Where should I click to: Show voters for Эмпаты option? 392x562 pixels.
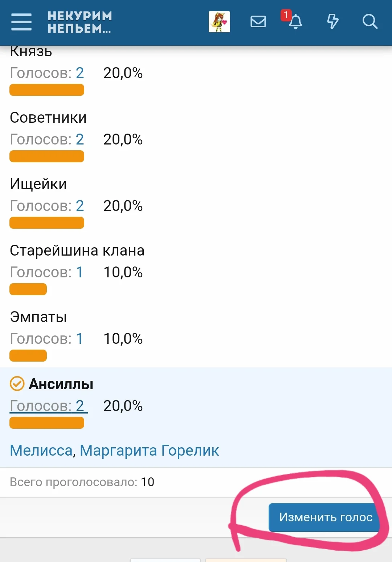point(46,339)
